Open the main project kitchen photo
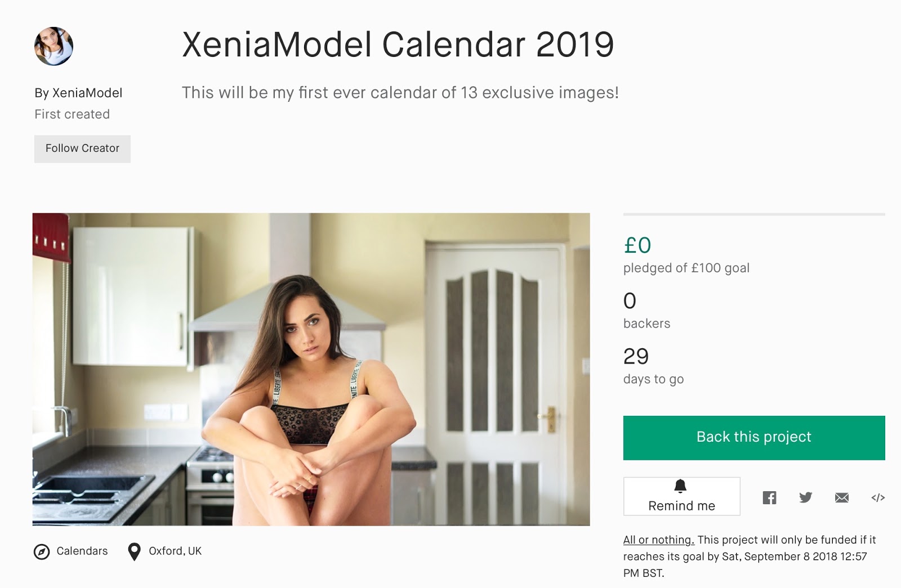Screen dimensions: 901x588 point(311,369)
